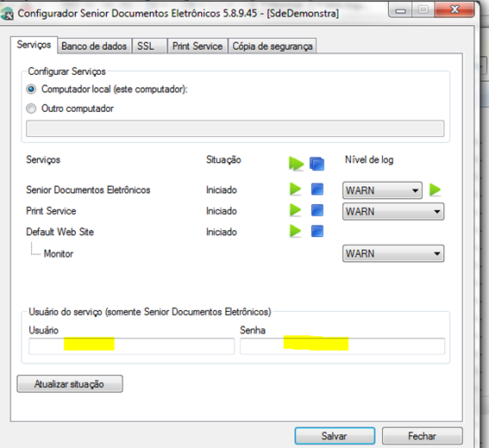Start all services with the double play icon
The width and height of the screenshot is (489, 448).
coord(296,164)
